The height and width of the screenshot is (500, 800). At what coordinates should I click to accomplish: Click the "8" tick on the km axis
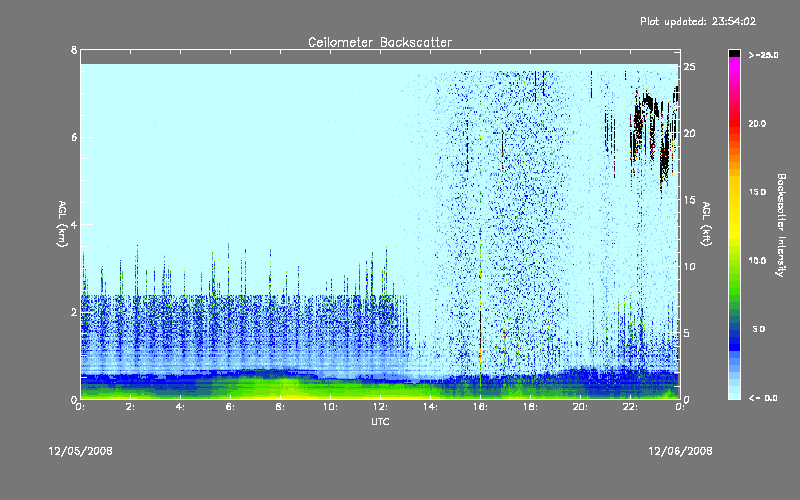[x=74, y=50]
